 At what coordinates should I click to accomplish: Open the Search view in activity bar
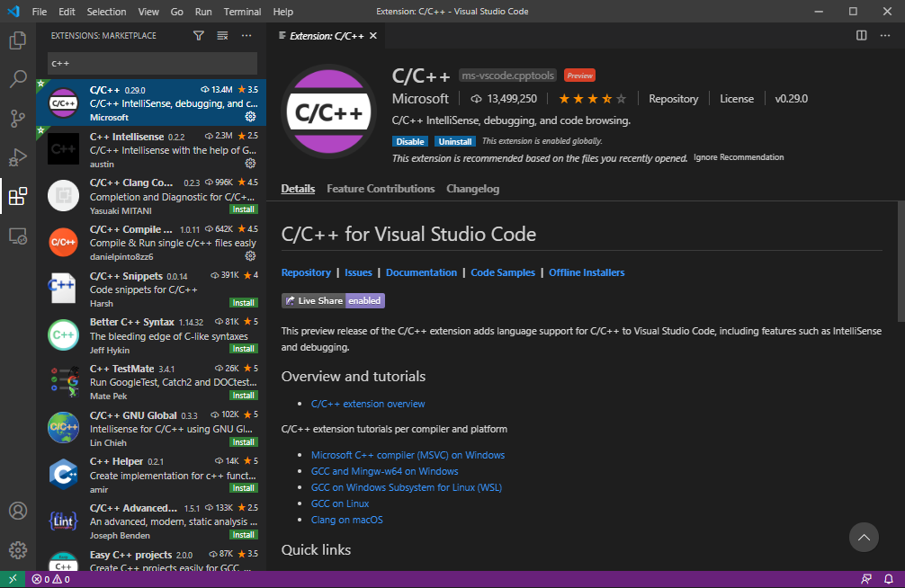coord(18,79)
